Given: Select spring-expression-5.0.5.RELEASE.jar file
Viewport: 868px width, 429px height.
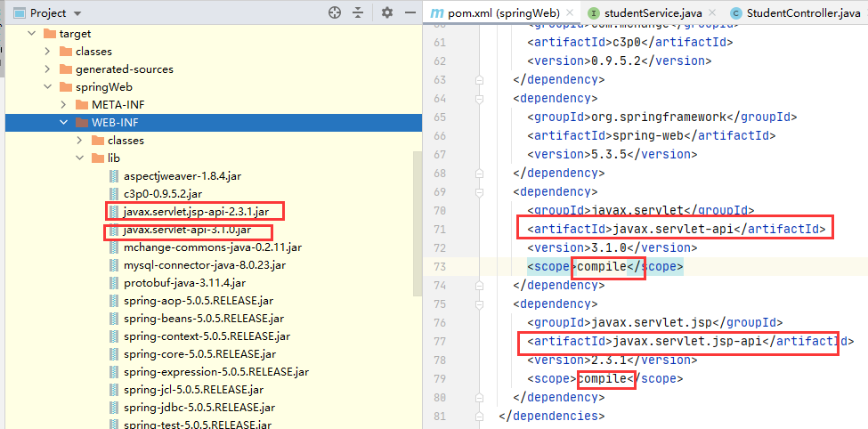Looking at the screenshot, I should (x=216, y=372).
